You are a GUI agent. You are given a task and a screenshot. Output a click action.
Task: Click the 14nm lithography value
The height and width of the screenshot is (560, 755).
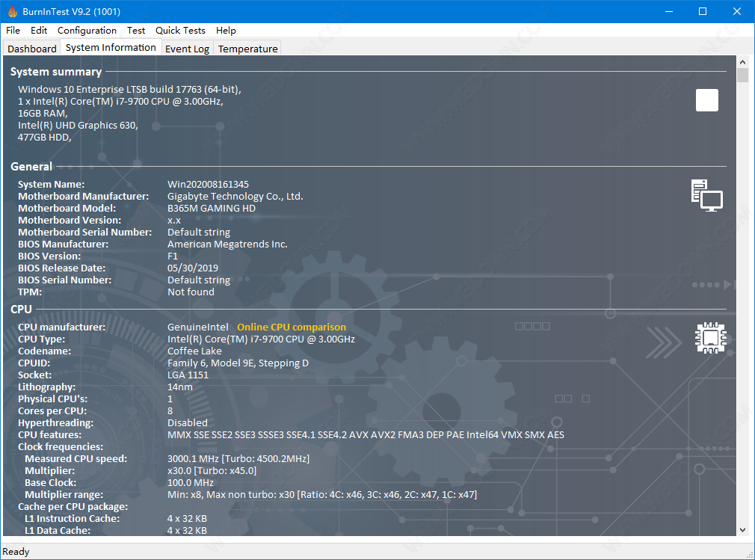coord(179,387)
